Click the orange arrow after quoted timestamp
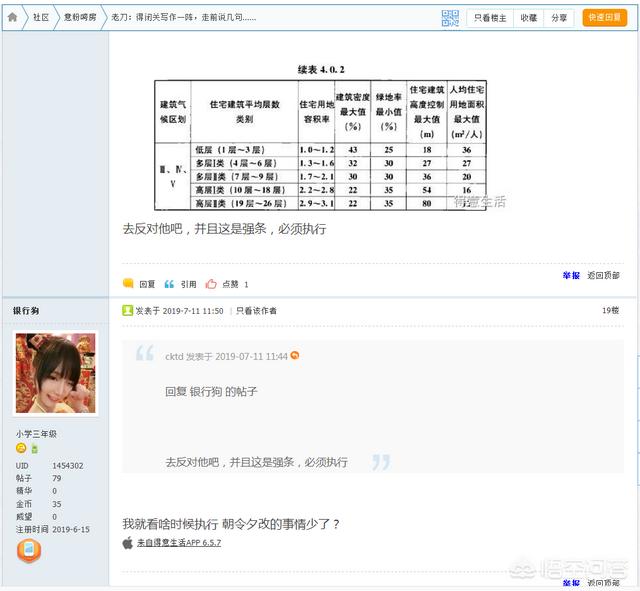This screenshot has height=591, width=640. coord(295,356)
